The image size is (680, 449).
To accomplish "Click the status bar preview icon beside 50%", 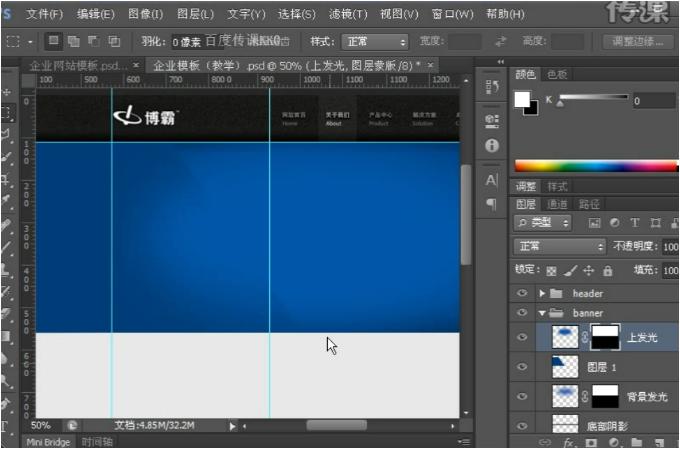I will (72, 426).
